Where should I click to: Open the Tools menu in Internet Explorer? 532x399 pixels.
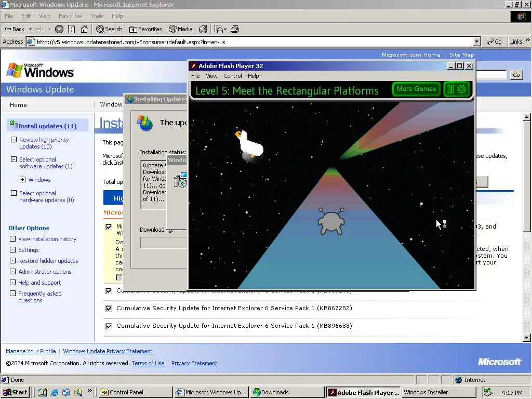[97, 16]
